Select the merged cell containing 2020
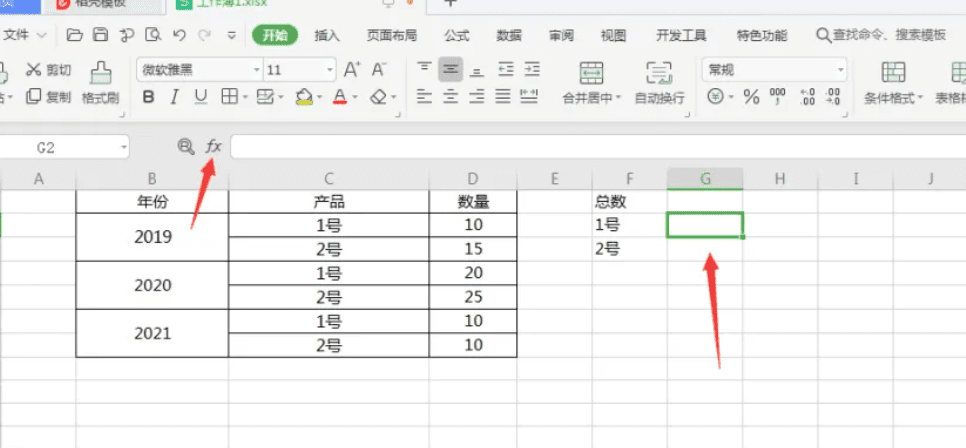 point(152,285)
